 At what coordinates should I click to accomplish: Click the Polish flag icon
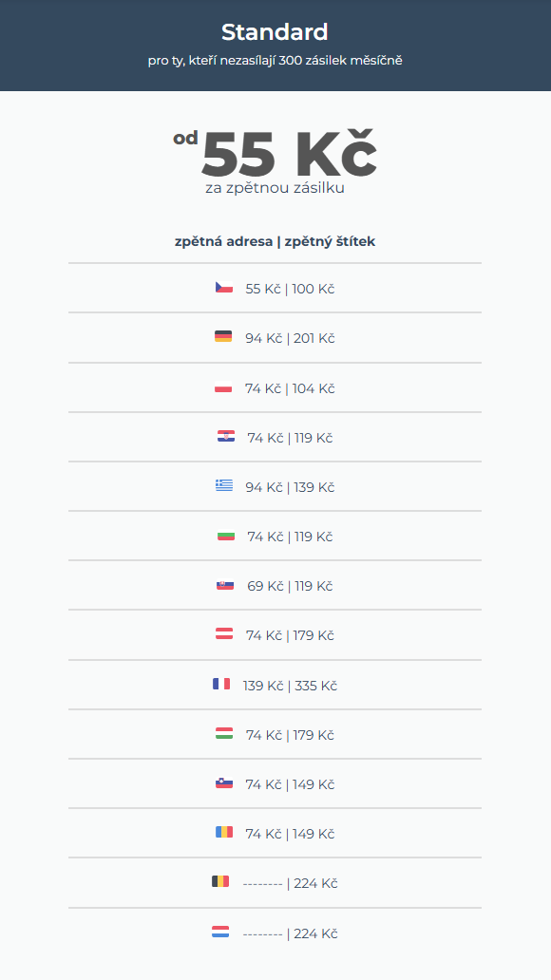223,386
